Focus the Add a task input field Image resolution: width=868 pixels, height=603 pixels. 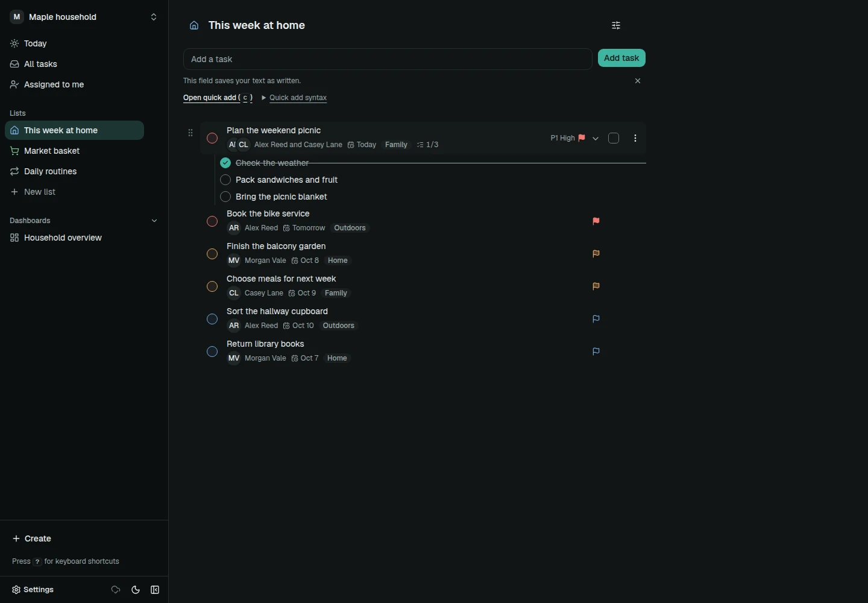click(x=388, y=59)
